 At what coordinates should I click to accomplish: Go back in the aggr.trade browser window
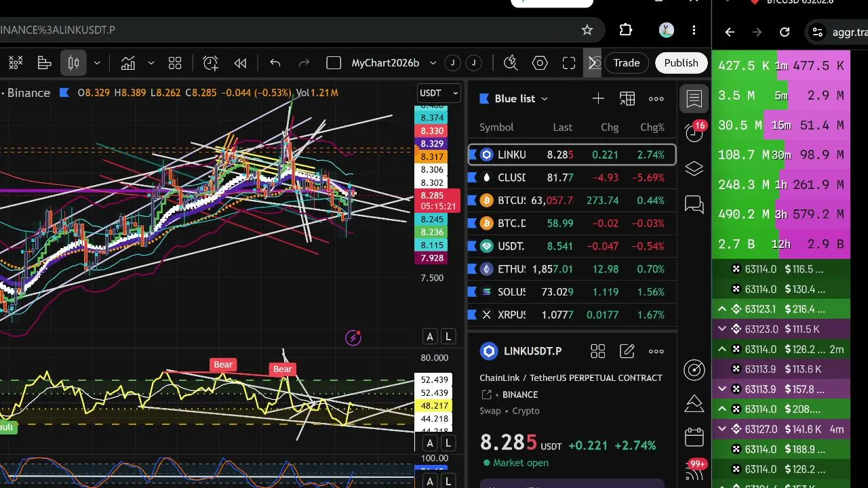pos(730,32)
